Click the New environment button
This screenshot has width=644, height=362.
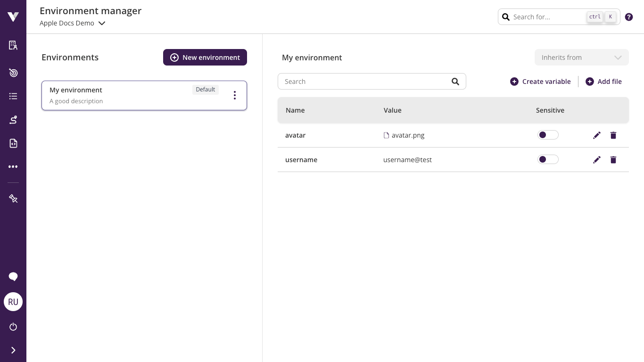[x=205, y=58]
